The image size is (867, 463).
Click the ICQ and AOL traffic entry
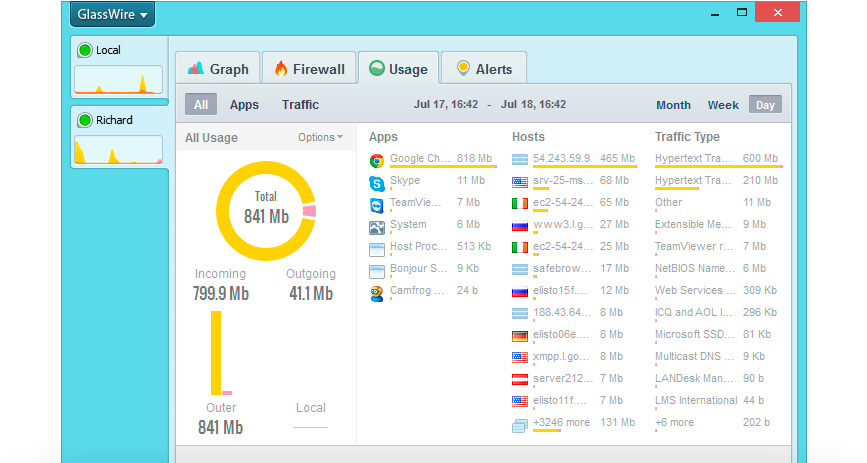click(718, 313)
